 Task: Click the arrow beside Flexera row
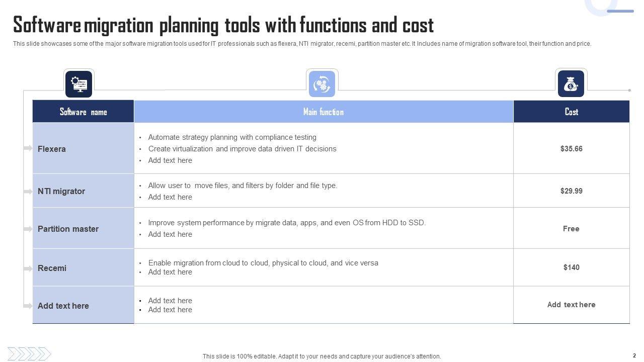[28, 148]
